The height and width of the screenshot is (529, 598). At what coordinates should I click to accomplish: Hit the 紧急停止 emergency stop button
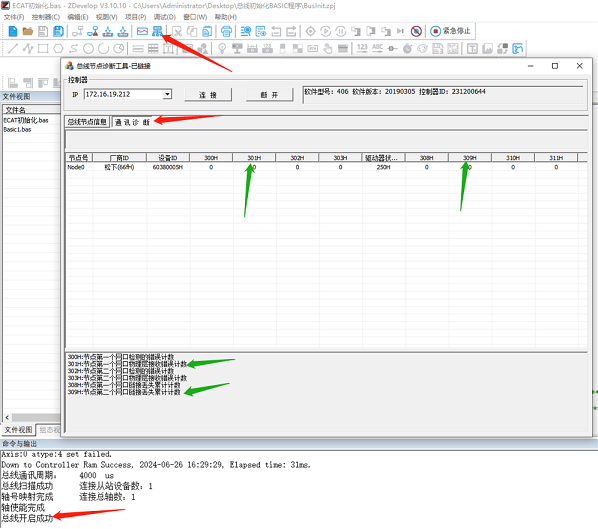coord(450,31)
